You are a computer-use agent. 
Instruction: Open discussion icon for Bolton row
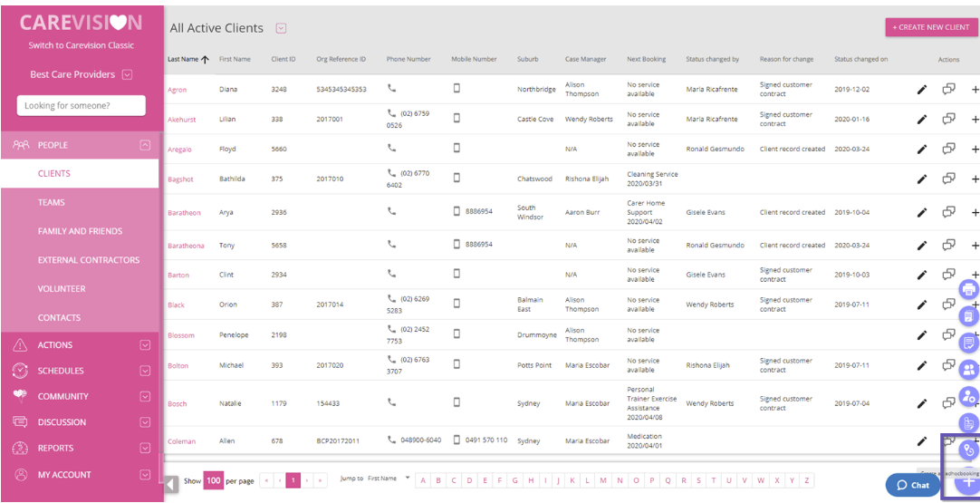pos(948,364)
